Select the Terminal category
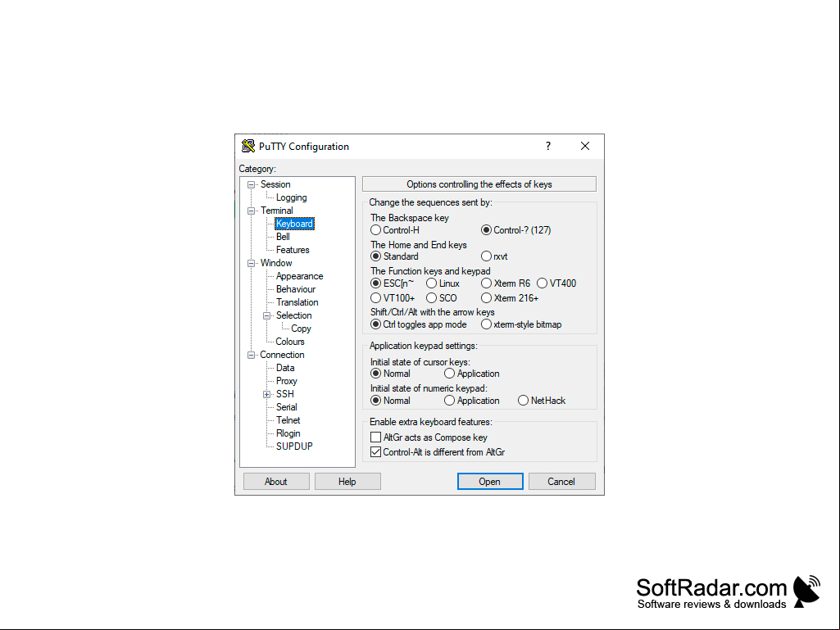840x630 pixels. pyautogui.click(x=276, y=211)
